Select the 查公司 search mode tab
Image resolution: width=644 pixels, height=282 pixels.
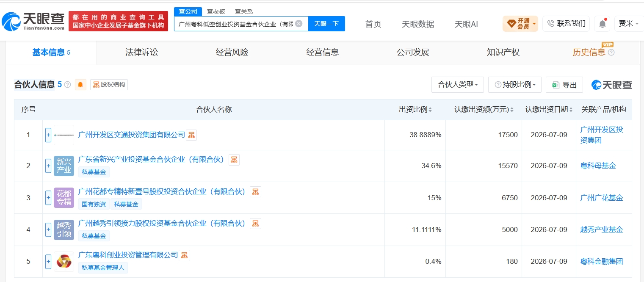pos(188,11)
